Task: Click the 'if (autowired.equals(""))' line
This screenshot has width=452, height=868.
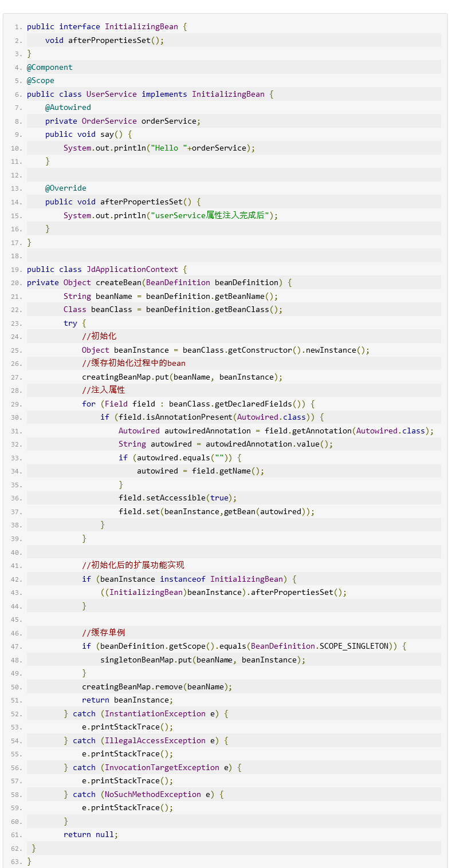Action: pos(180,457)
